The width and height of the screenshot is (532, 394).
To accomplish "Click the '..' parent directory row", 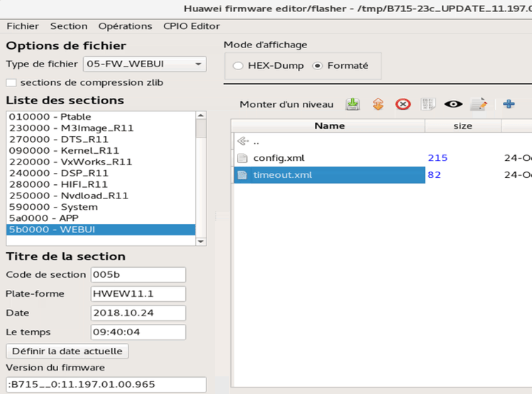I will 329,141.
